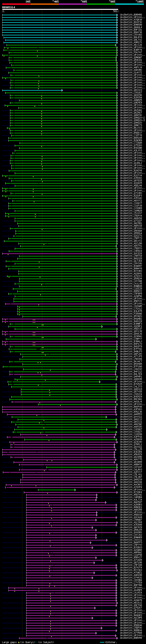Select hit UniRef100_B8BVH9

click(131, 638)
